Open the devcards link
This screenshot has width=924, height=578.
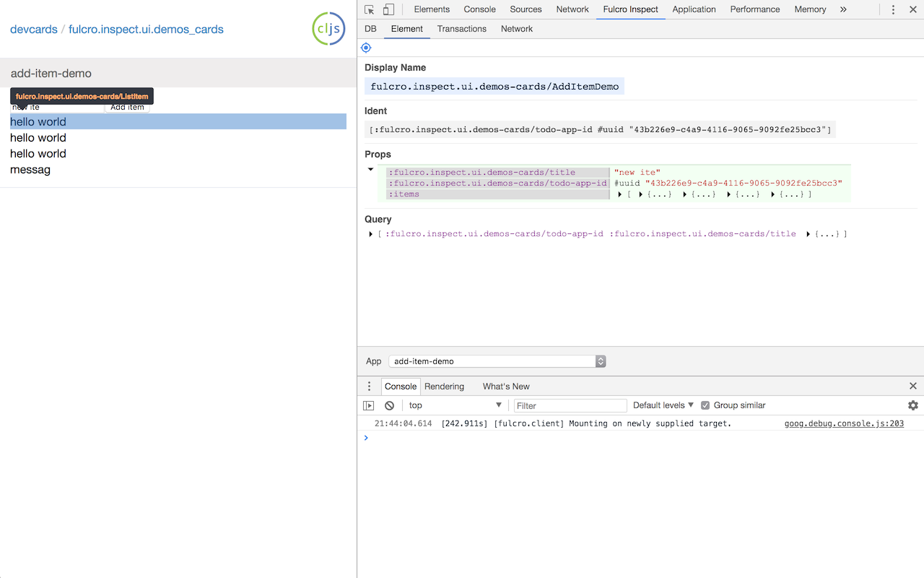[x=33, y=30]
